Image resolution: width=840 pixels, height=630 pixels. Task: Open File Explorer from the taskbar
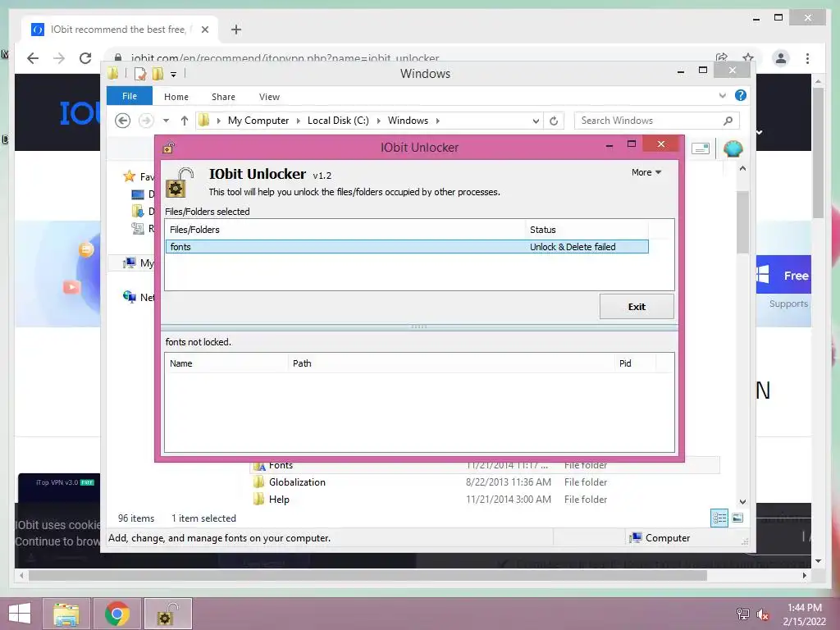click(66, 614)
